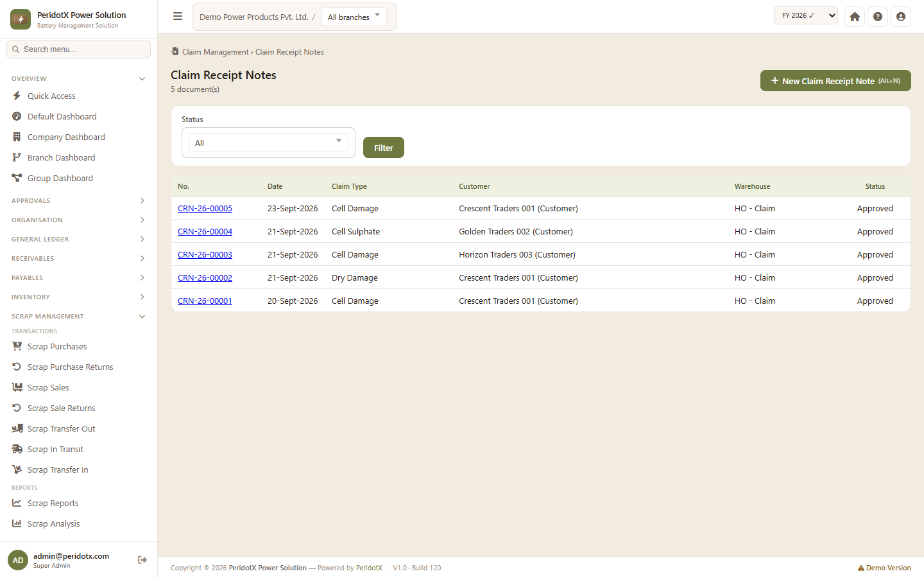
Task: Open the home icon button
Action: [855, 17]
